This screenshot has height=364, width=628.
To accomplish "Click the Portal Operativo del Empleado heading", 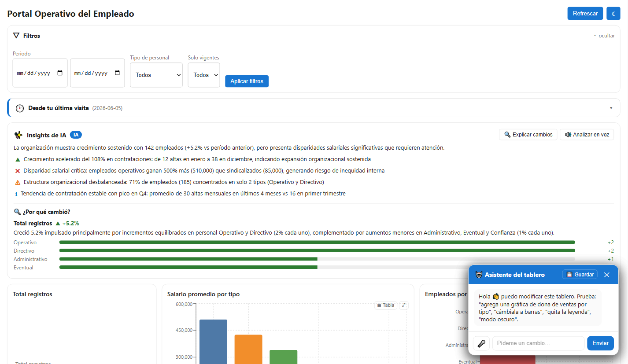I will (x=71, y=14).
